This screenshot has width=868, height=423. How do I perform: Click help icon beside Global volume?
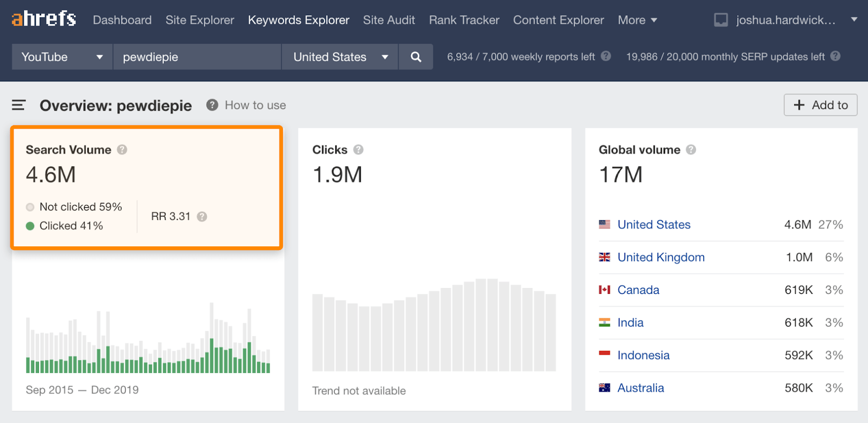coord(691,150)
